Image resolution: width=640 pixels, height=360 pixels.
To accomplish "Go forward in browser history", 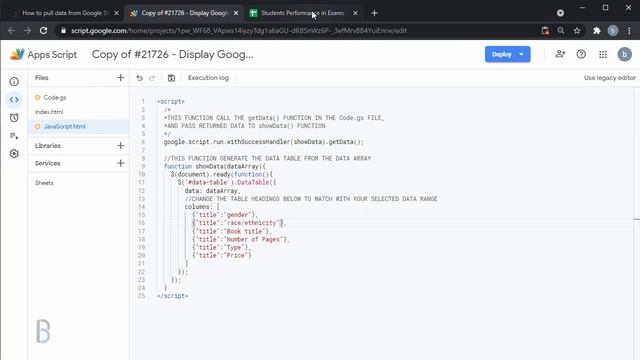I will 27,31.
